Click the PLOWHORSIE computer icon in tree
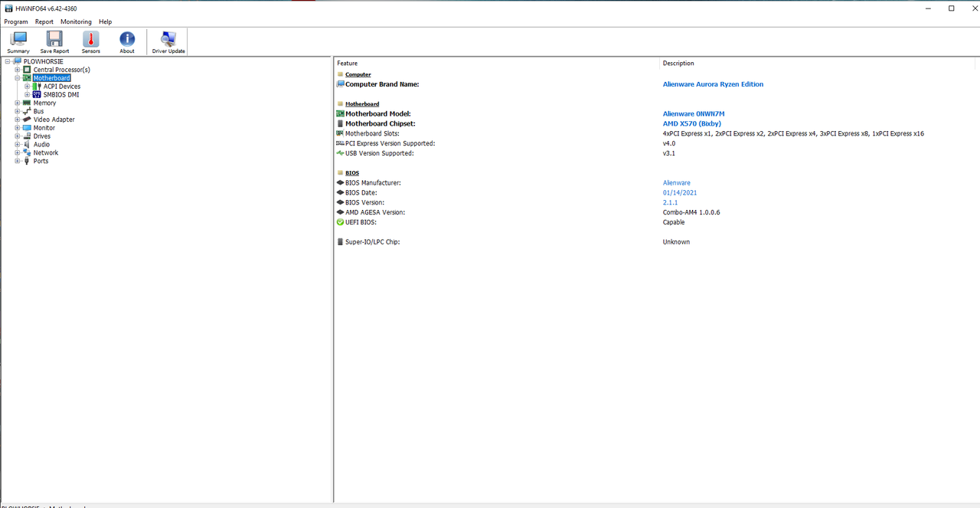 tap(18, 61)
